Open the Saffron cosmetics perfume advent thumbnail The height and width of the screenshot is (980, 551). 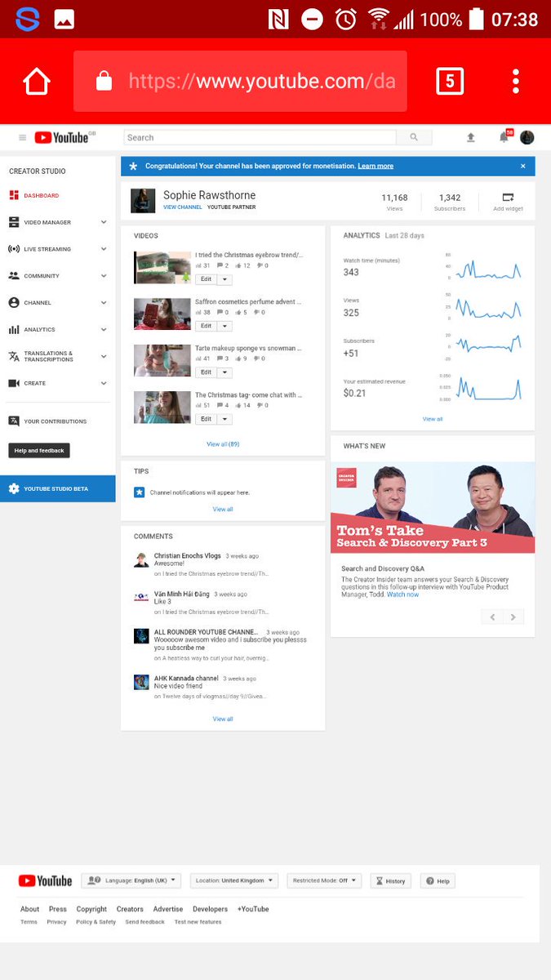coord(162,314)
